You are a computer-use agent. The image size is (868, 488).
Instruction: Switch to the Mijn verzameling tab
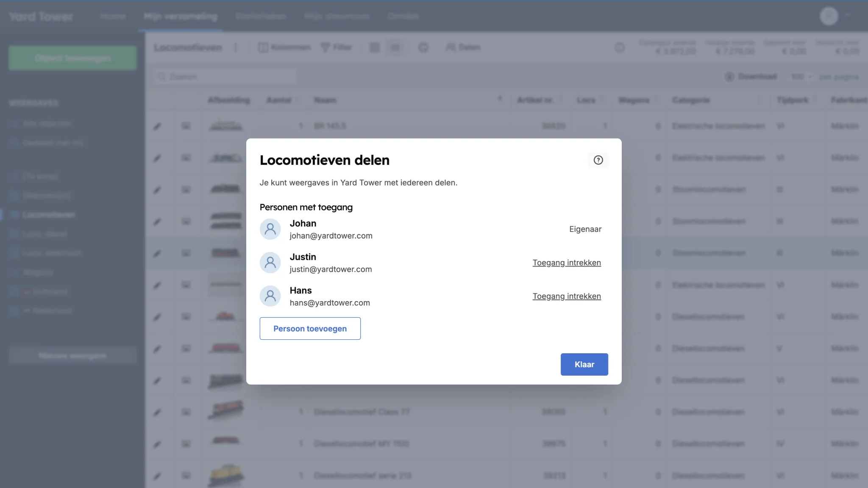click(181, 17)
